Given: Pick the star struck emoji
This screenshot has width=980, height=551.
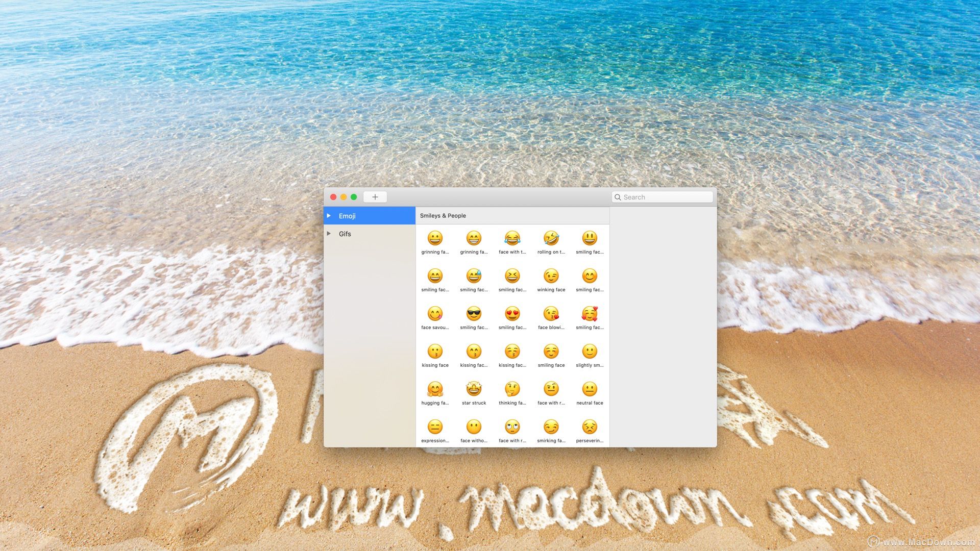Looking at the screenshot, I should (x=474, y=389).
